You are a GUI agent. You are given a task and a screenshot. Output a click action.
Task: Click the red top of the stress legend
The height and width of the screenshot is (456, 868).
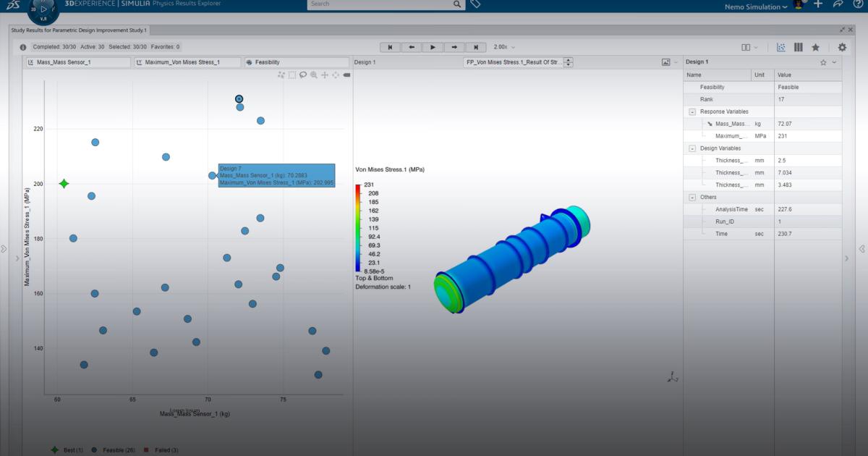click(x=357, y=187)
